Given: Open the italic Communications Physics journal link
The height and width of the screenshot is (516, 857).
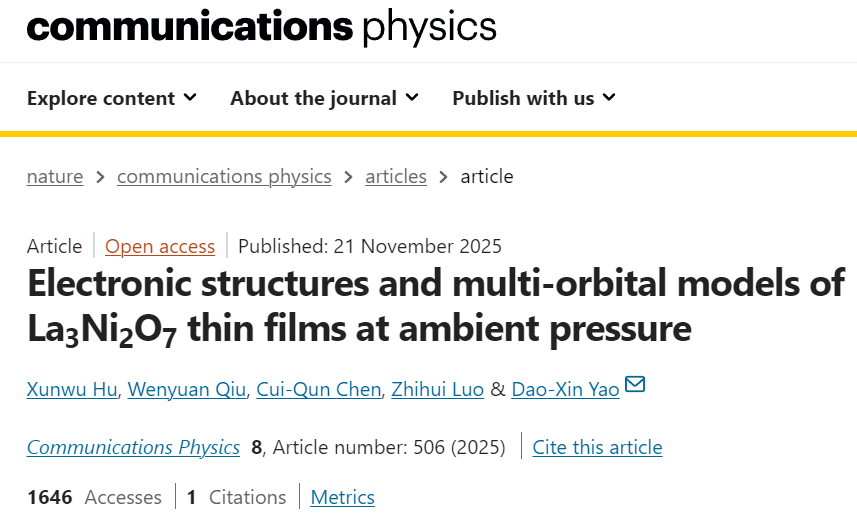Looking at the screenshot, I should coord(133,447).
